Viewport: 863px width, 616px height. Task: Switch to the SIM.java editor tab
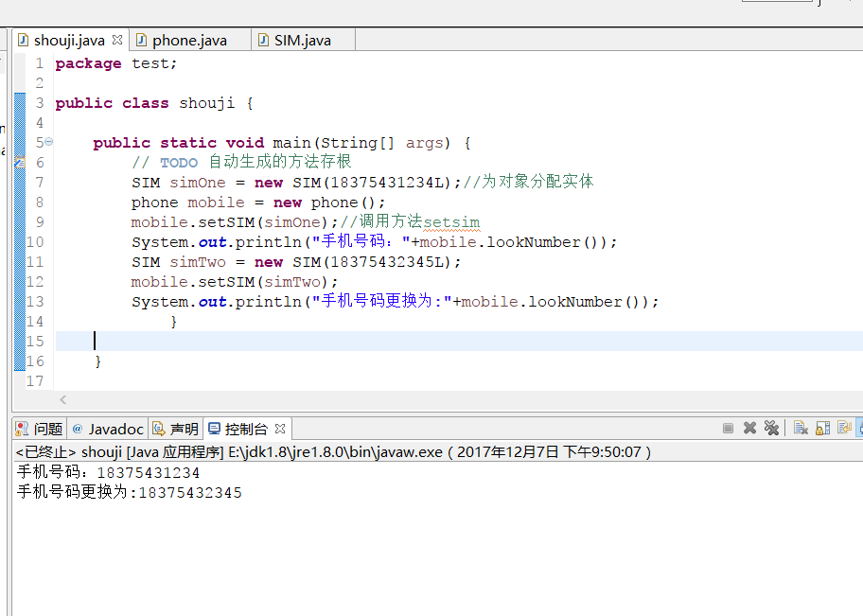tap(302, 40)
